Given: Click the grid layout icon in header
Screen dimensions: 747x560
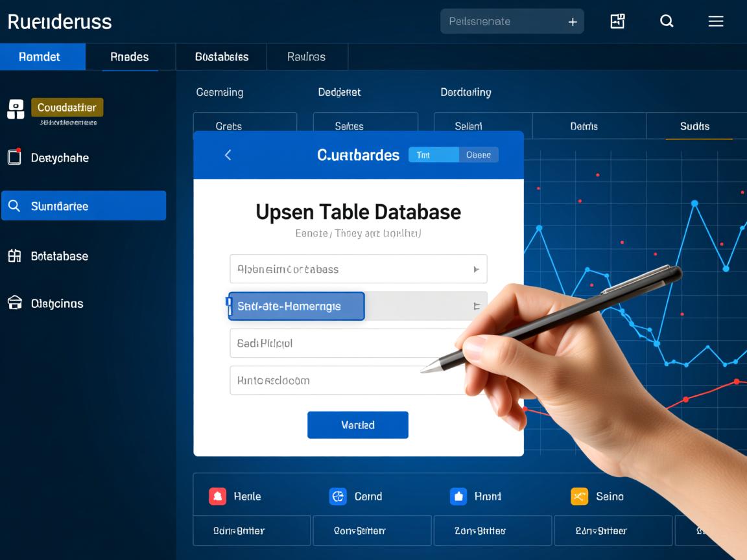Looking at the screenshot, I should click(617, 21).
